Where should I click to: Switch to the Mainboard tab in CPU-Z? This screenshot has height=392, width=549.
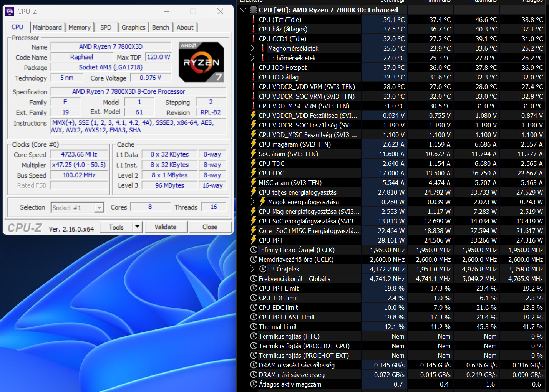(47, 27)
